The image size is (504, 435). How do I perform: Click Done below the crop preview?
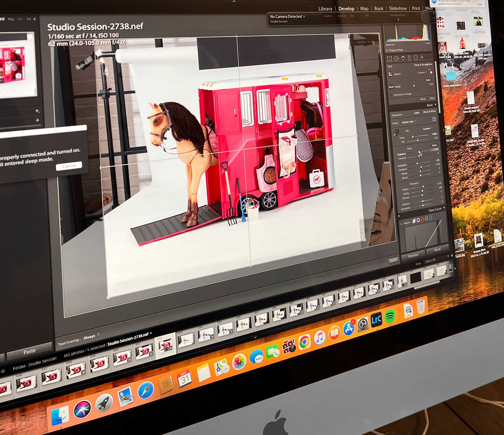[393, 260]
